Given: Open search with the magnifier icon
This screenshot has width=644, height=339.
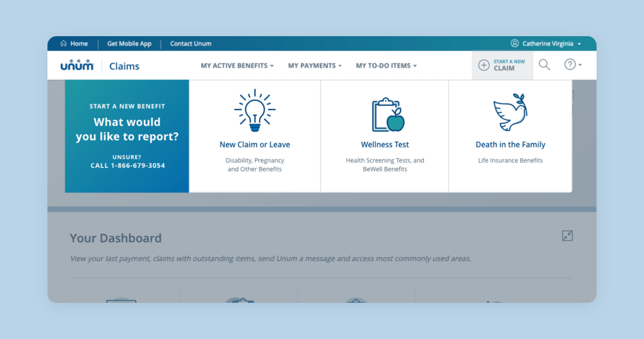Looking at the screenshot, I should (x=545, y=64).
